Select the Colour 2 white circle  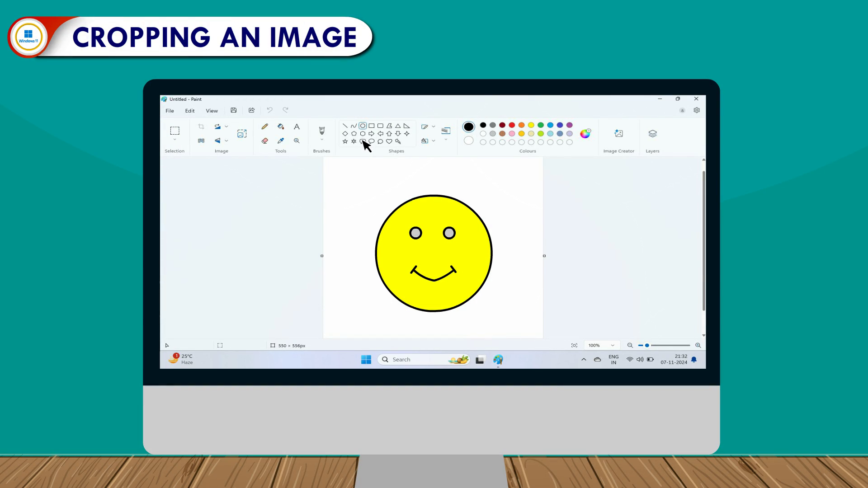pyautogui.click(x=469, y=141)
